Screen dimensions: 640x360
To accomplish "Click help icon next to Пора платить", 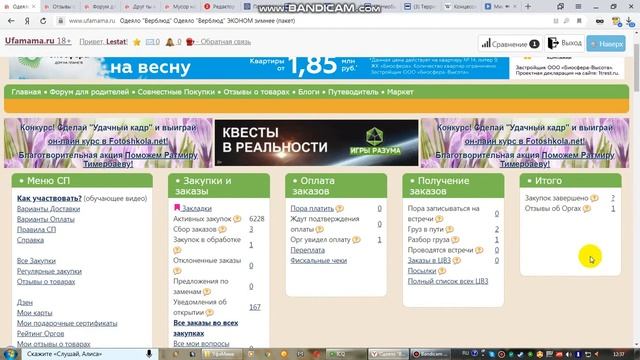I will 339,209.
